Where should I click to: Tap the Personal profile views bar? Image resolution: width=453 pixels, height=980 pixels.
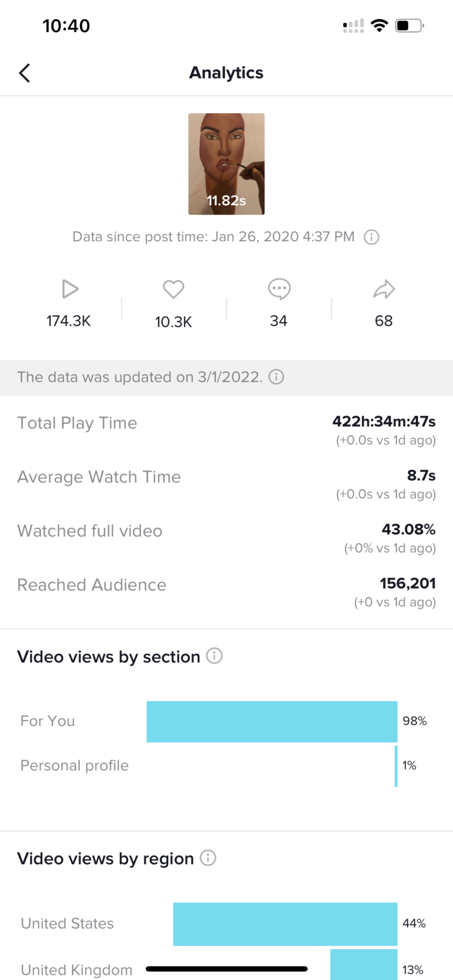coord(396,765)
